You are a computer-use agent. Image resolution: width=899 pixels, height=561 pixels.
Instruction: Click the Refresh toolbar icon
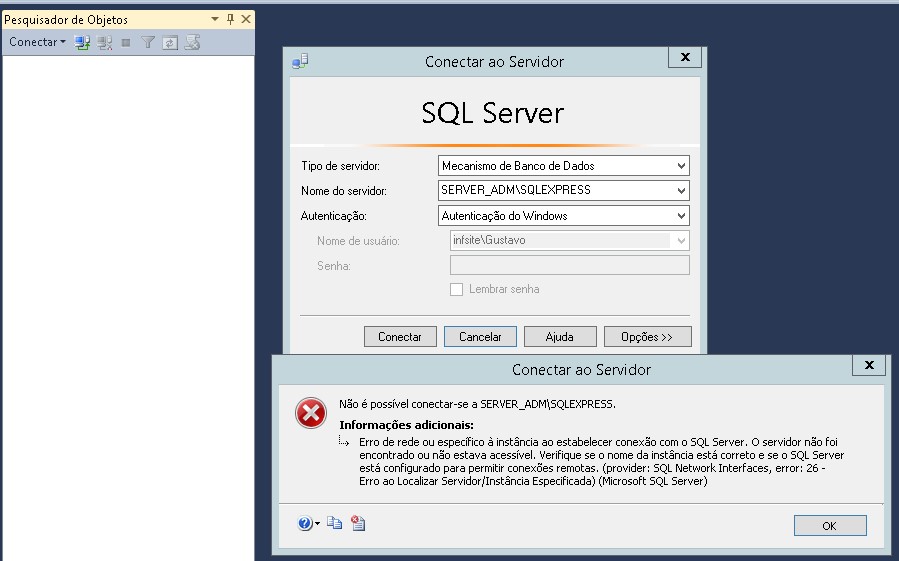170,42
